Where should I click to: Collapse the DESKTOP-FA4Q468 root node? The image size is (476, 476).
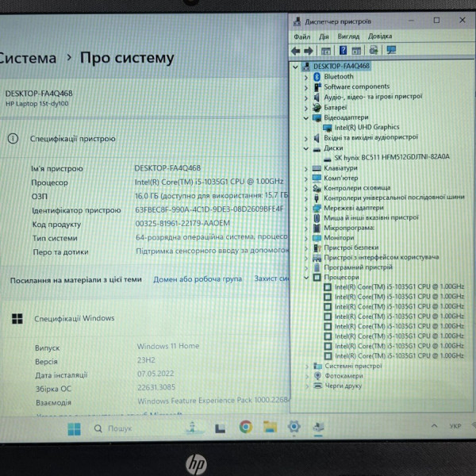pyautogui.click(x=295, y=67)
